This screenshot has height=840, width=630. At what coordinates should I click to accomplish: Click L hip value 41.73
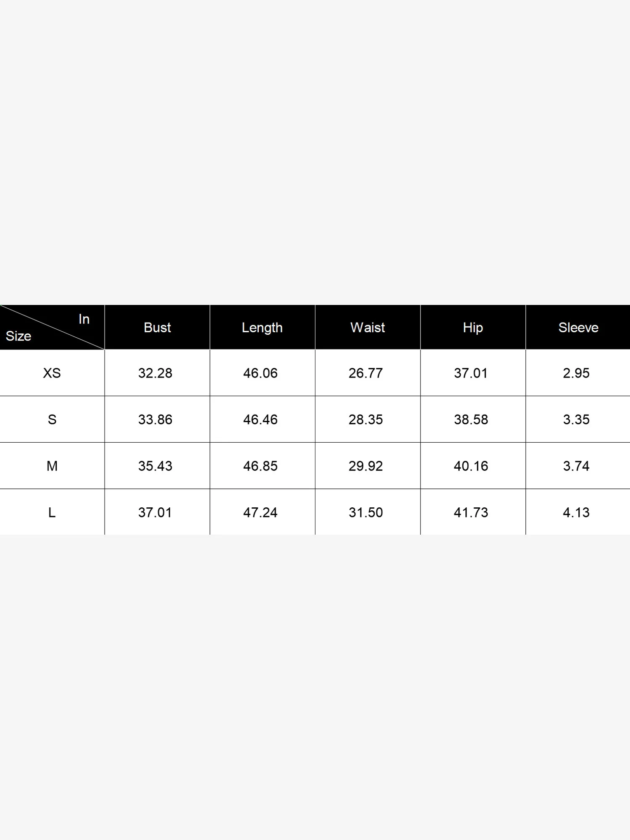click(x=471, y=512)
